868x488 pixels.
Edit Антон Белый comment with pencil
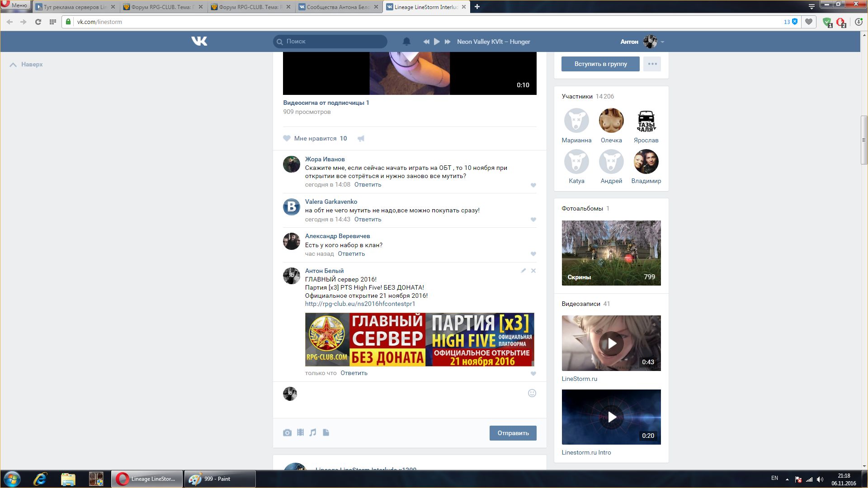523,271
